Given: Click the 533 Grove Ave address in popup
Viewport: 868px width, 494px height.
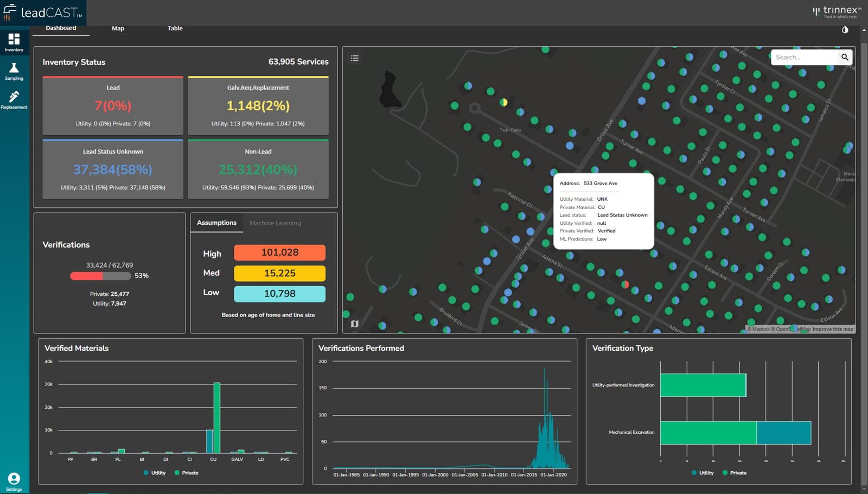Looking at the screenshot, I should click(x=601, y=183).
